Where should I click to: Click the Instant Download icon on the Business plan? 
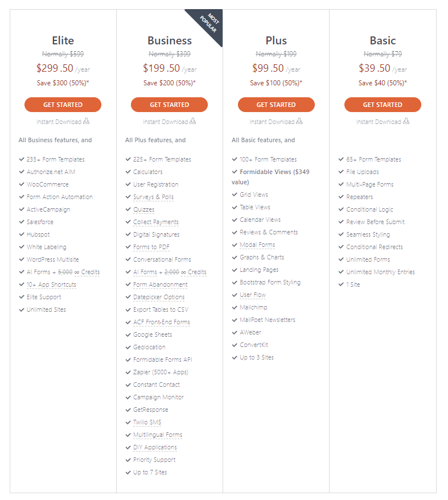pyautogui.click(x=194, y=121)
